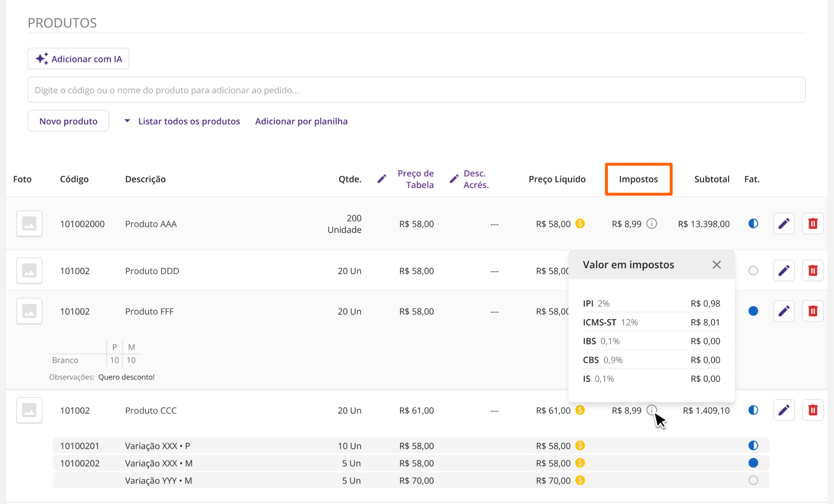
Task: Click the product search input field
Action: coord(416,90)
